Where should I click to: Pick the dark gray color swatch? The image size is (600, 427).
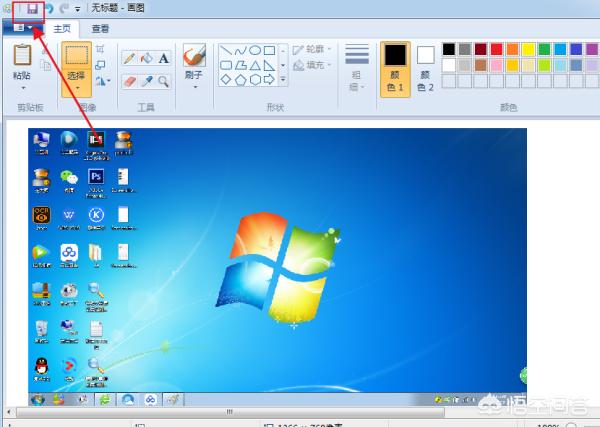[465, 49]
